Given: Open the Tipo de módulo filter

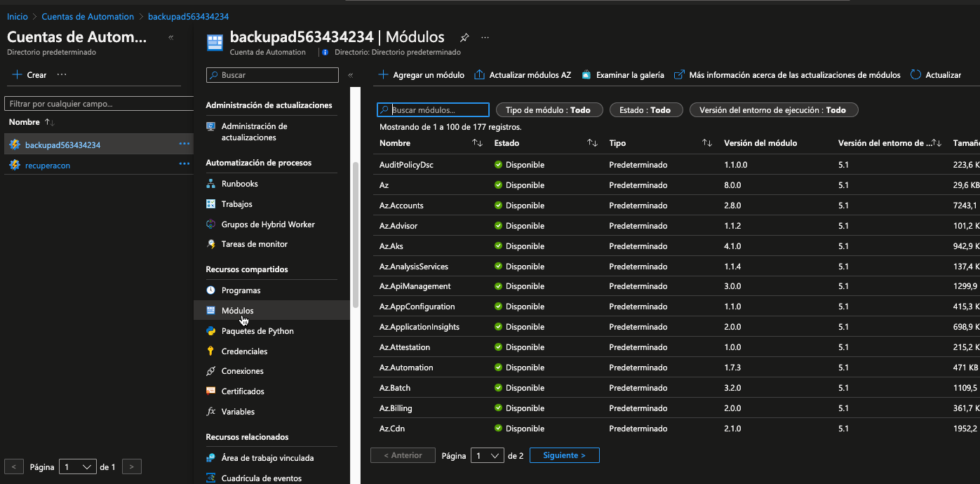Looking at the screenshot, I should pyautogui.click(x=549, y=110).
